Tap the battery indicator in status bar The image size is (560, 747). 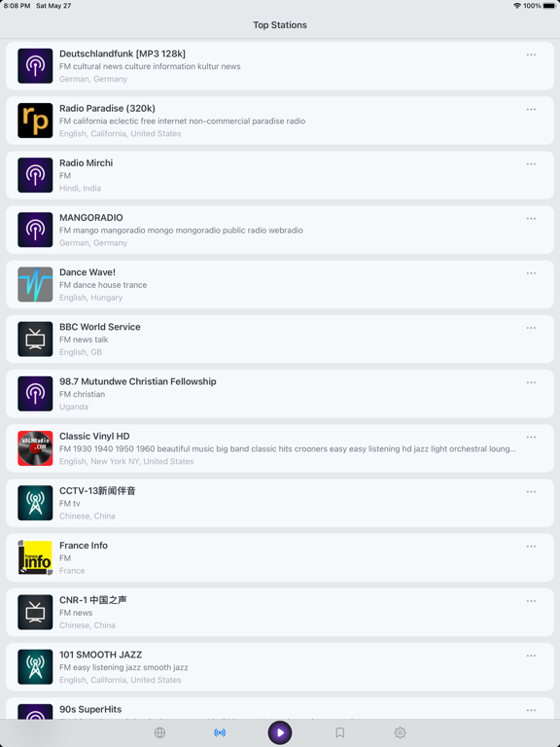click(548, 6)
